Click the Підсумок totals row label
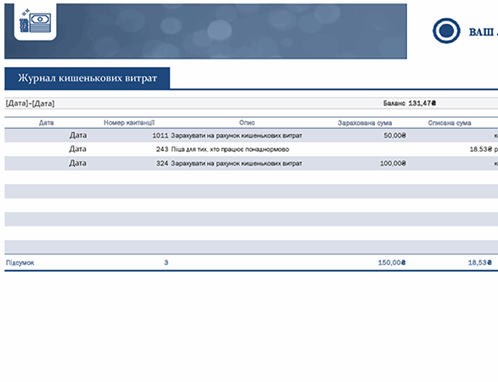 20,263
